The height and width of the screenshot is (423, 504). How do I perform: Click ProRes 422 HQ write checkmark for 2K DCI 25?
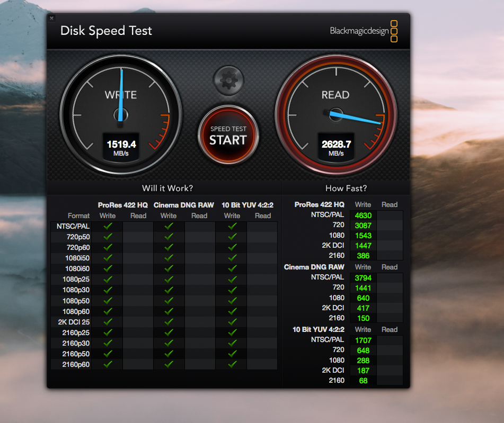tap(108, 322)
